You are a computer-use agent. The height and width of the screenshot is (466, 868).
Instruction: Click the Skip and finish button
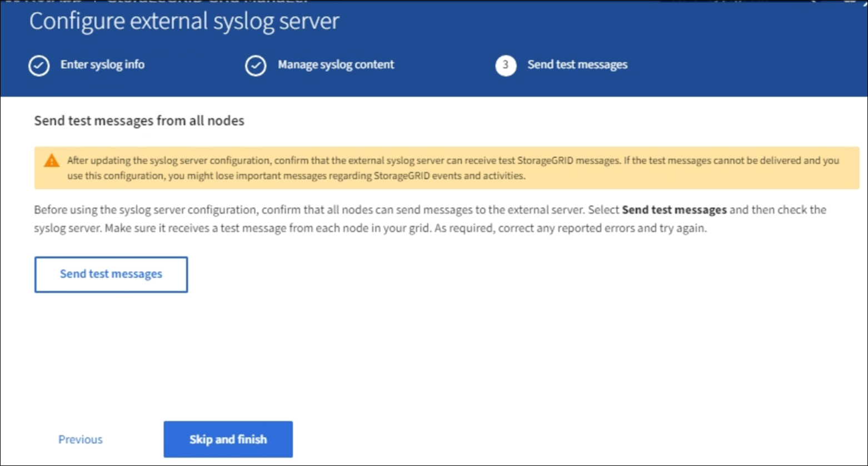point(228,439)
